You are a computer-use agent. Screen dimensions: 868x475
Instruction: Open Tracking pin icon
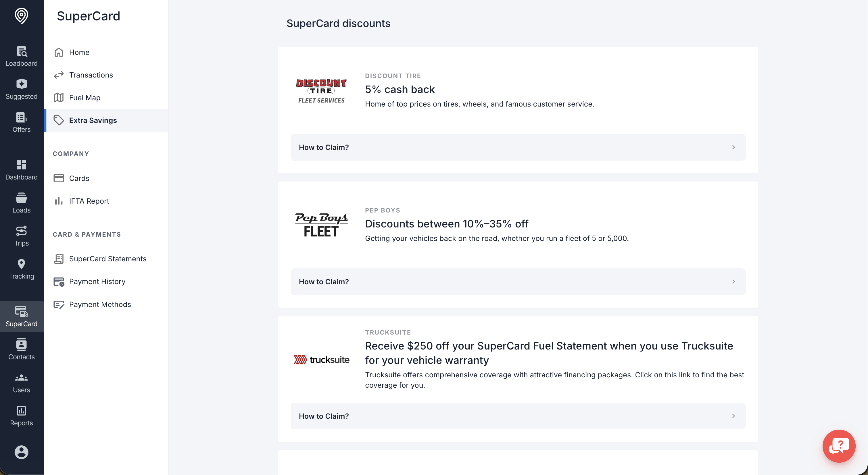[22, 264]
